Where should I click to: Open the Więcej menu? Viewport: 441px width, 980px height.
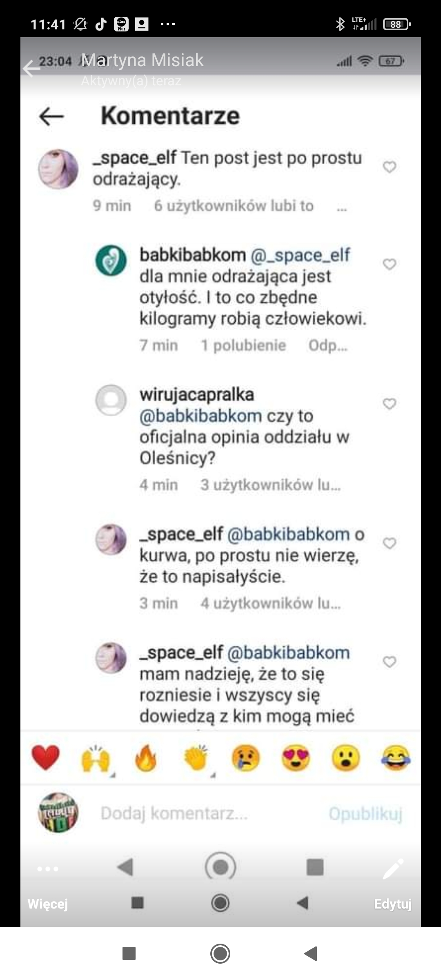click(x=48, y=886)
